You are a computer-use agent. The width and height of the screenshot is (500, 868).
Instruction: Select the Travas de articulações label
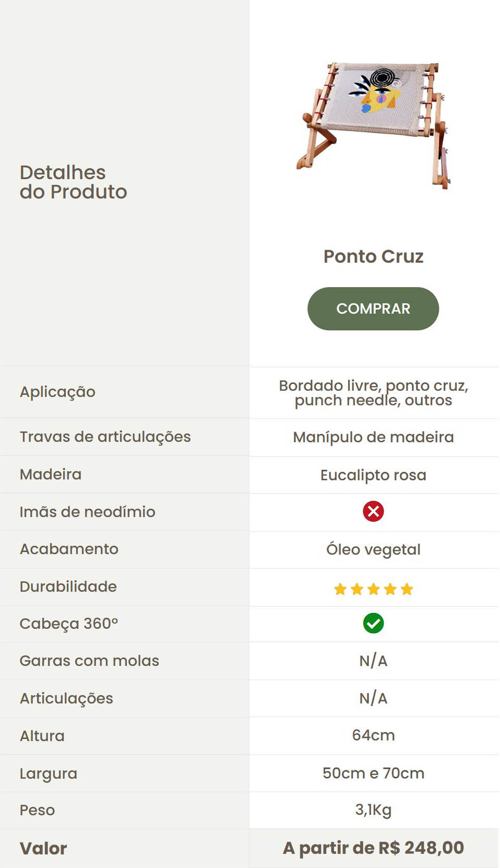pos(105,437)
